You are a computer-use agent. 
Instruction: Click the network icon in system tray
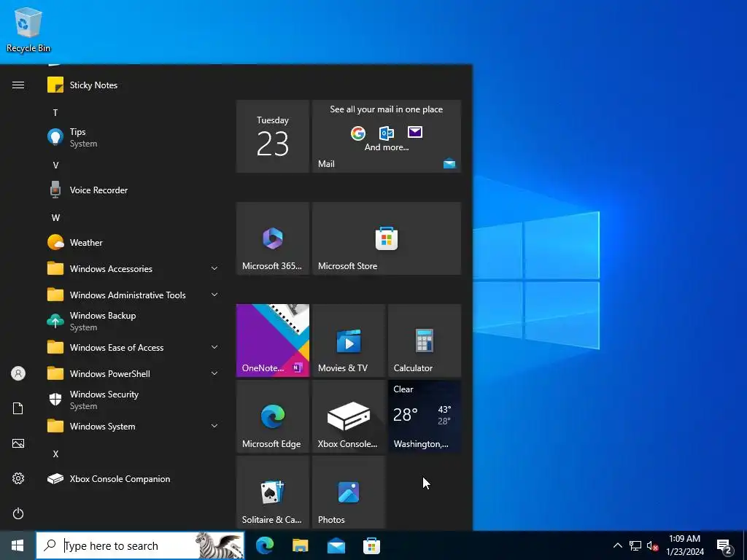635,545
